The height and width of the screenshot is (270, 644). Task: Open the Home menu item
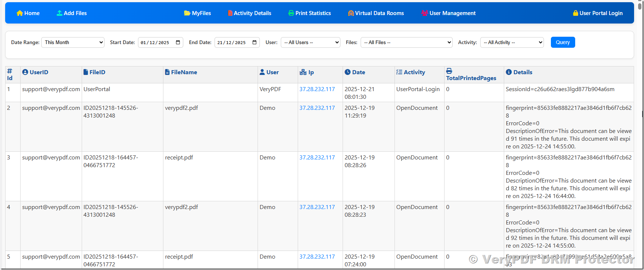tap(28, 13)
